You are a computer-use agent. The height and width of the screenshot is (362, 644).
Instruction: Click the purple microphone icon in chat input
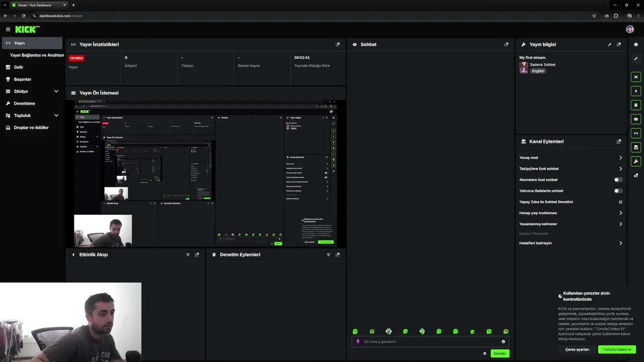[x=358, y=341]
